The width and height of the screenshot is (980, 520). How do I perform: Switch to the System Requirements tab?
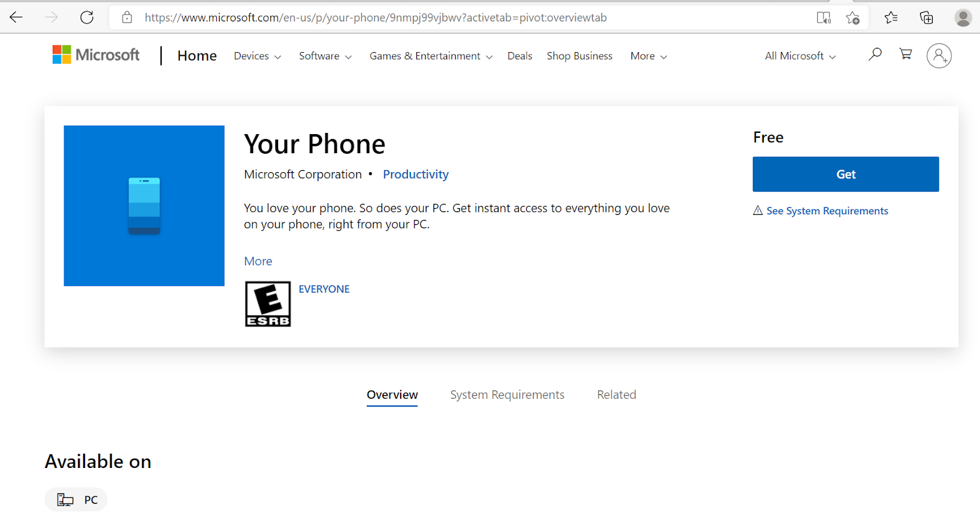click(x=507, y=395)
